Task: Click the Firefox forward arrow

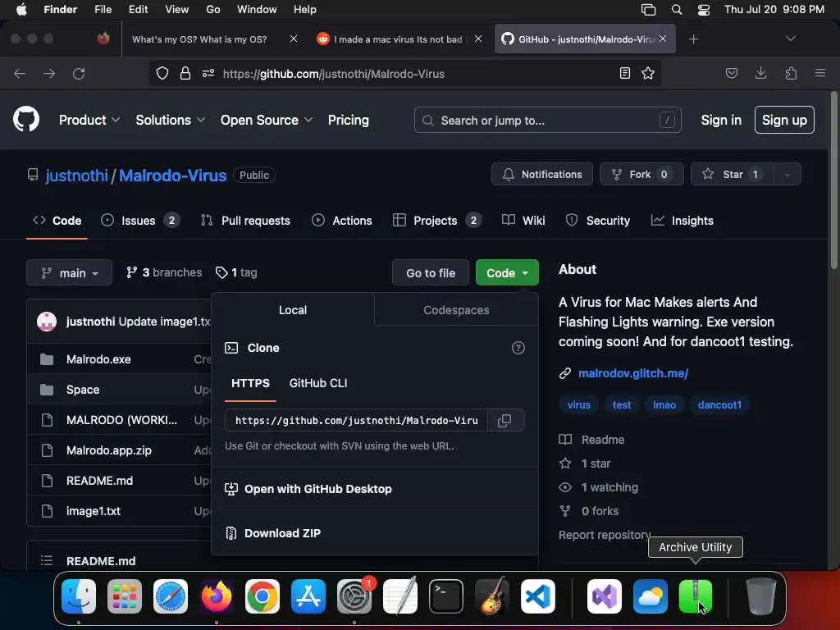Action: point(49,73)
